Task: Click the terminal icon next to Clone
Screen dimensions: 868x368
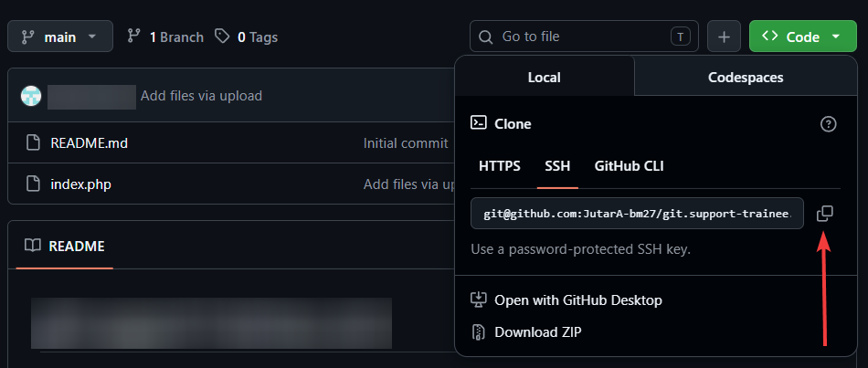Action: coord(478,123)
